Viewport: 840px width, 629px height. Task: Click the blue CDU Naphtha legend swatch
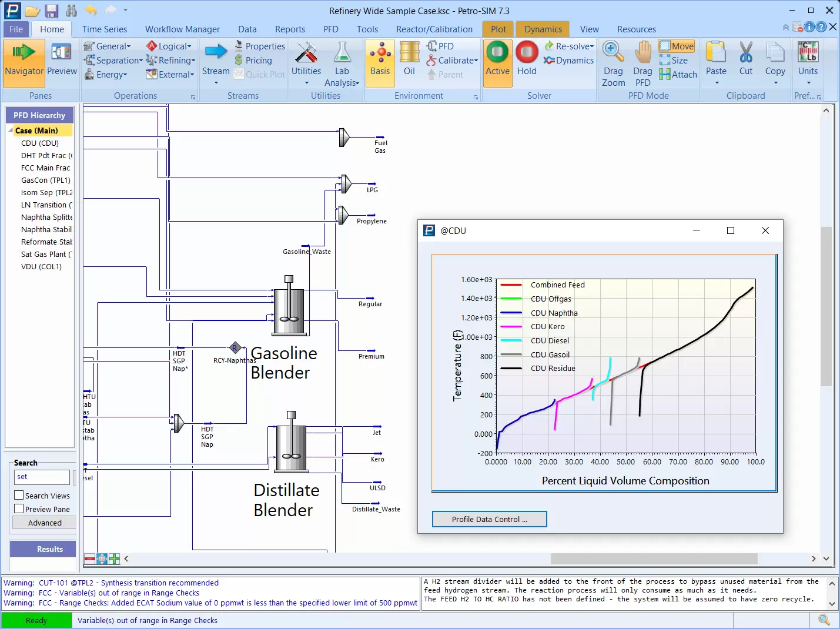(511, 313)
